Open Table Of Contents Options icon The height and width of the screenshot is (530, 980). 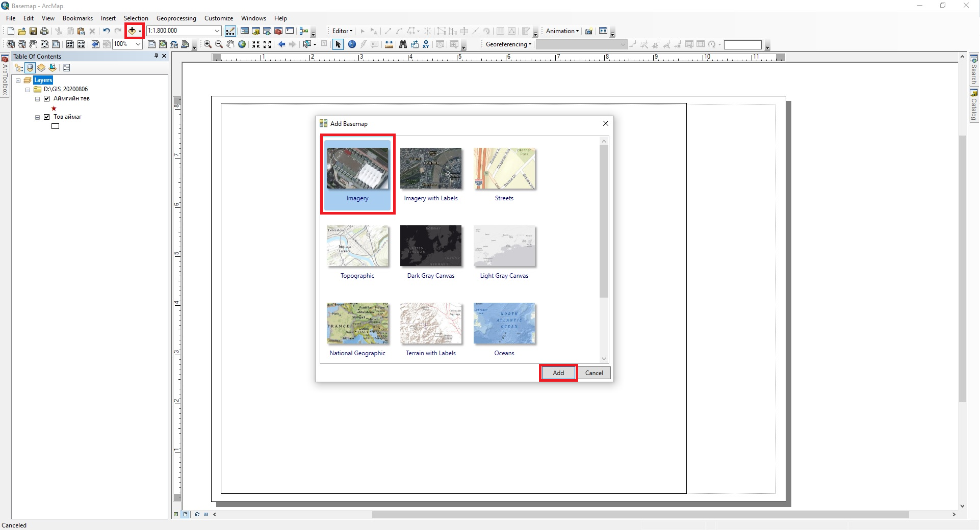point(67,68)
